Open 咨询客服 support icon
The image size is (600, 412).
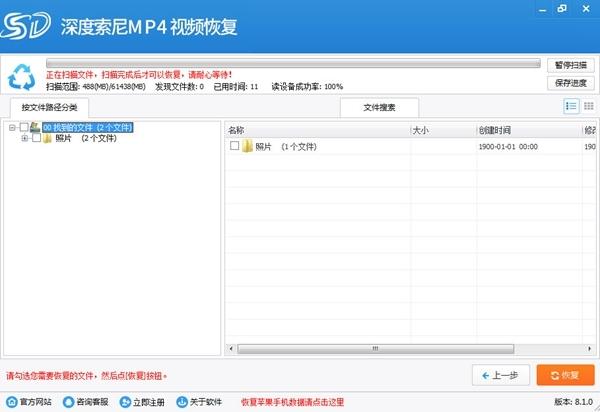(68, 402)
